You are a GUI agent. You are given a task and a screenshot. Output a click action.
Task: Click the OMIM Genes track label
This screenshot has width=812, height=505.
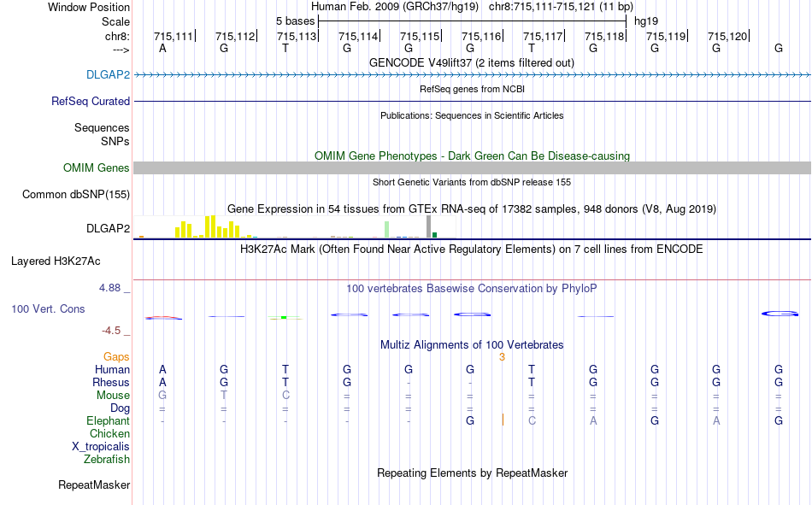pyautogui.click(x=96, y=167)
